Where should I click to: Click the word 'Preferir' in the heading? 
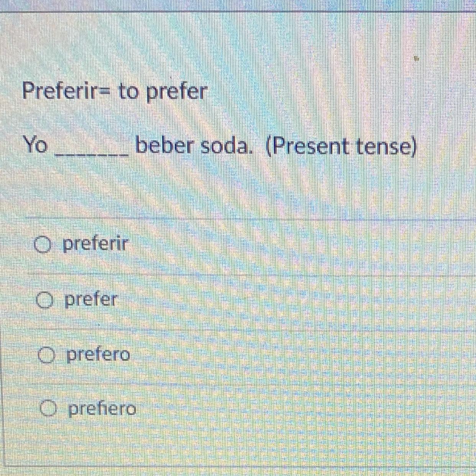pyautogui.click(x=61, y=91)
